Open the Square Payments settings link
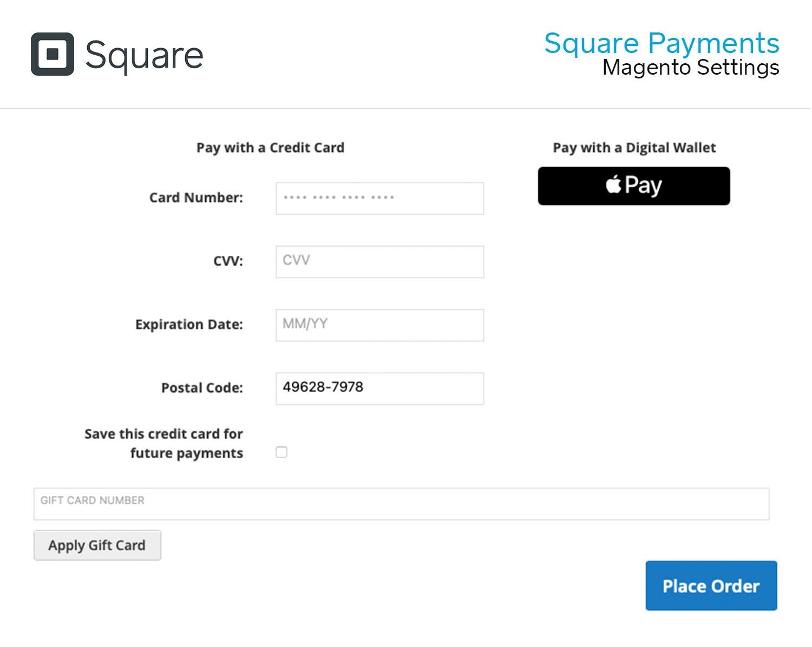This screenshot has height=647, width=812. click(x=662, y=43)
